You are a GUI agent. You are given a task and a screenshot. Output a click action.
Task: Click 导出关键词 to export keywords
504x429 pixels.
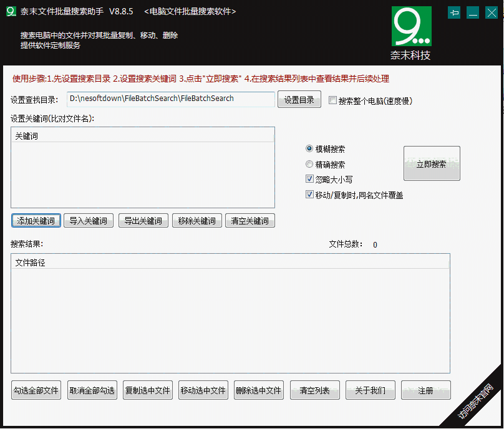(x=143, y=221)
